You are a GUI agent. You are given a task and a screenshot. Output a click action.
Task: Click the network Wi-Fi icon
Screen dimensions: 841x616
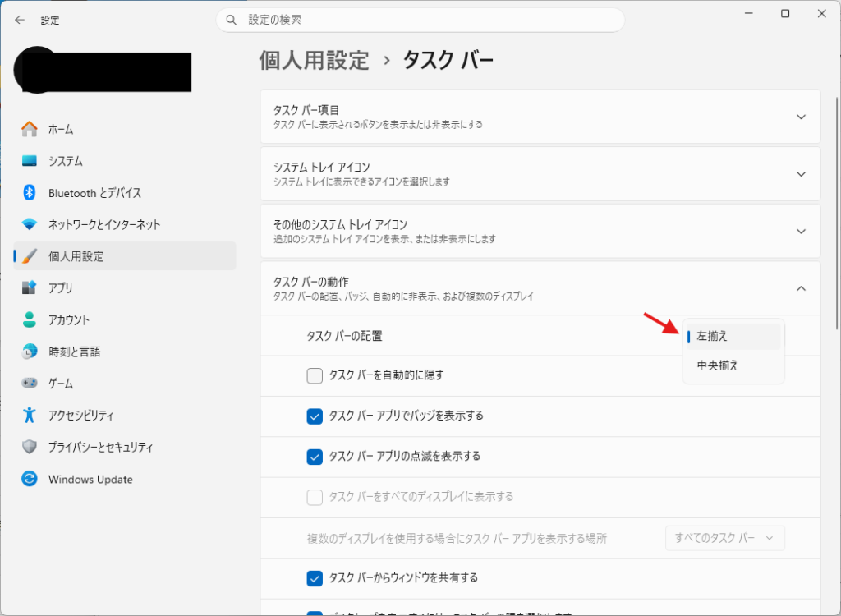coord(30,224)
